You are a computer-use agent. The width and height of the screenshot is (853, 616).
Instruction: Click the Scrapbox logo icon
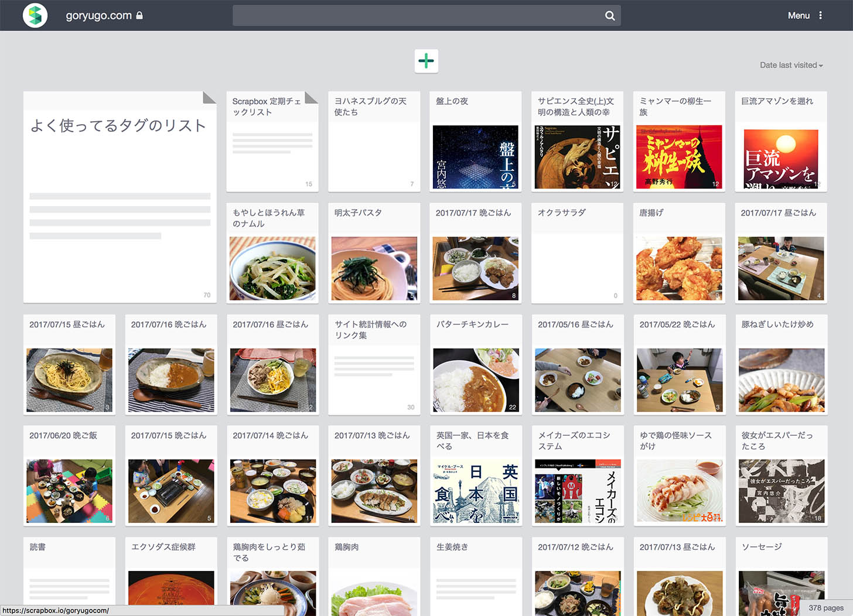[35, 15]
